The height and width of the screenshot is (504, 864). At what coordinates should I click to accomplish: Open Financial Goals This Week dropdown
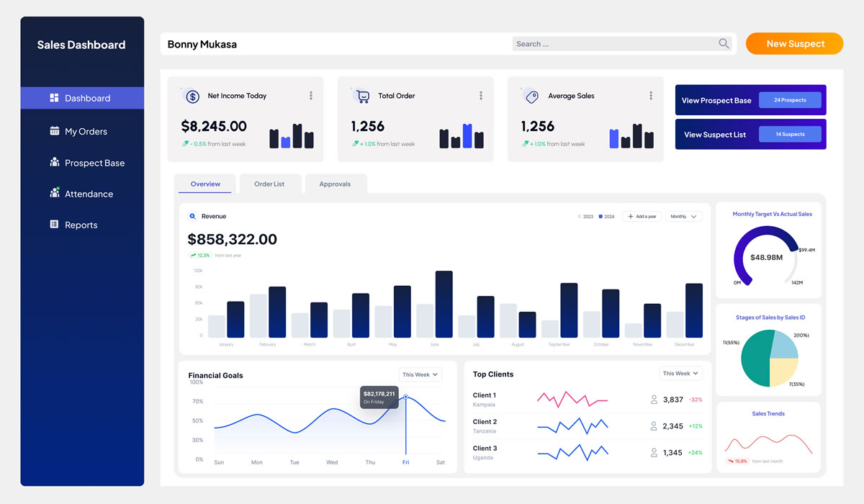pos(420,374)
